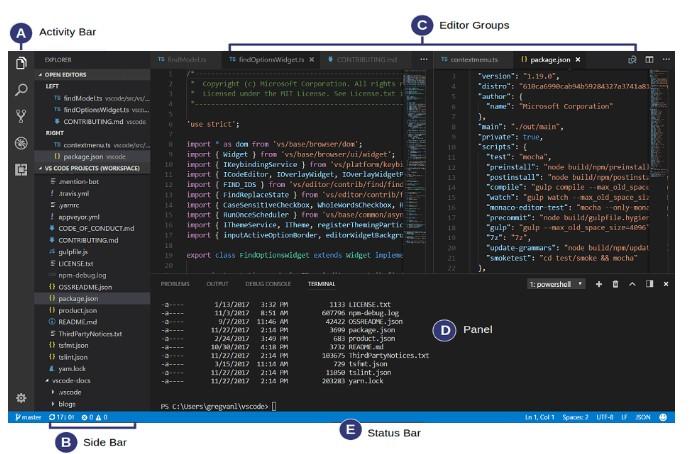
Task: Change UTF-8 encoding in status bar
Action: tap(605, 417)
